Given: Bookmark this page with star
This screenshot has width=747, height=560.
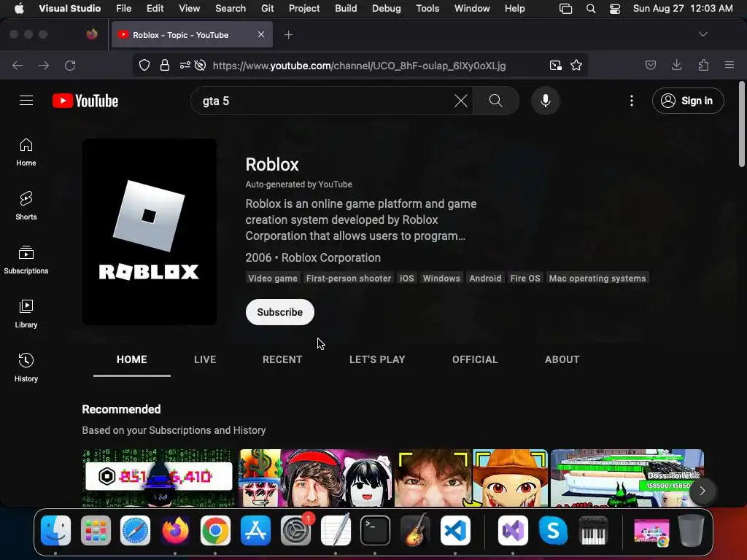Looking at the screenshot, I should pyautogui.click(x=576, y=65).
